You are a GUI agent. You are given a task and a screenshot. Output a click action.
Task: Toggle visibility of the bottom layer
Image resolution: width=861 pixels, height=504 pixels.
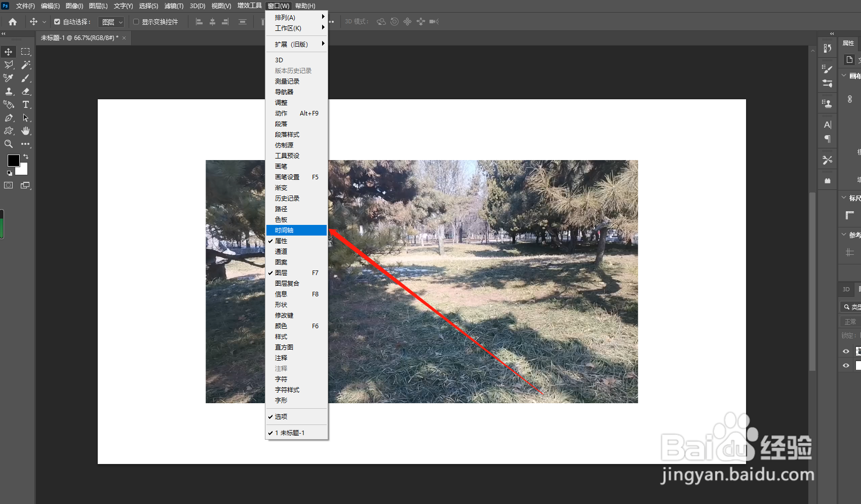pos(846,365)
